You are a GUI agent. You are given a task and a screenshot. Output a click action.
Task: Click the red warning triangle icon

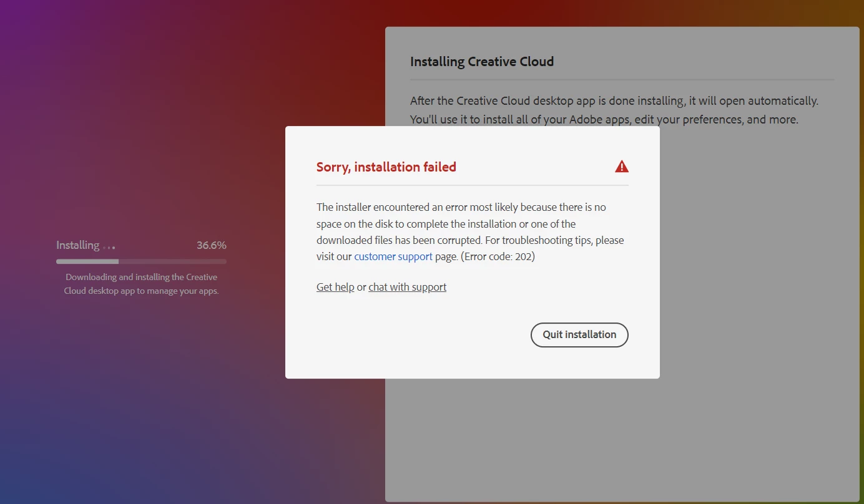click(622, 167)
